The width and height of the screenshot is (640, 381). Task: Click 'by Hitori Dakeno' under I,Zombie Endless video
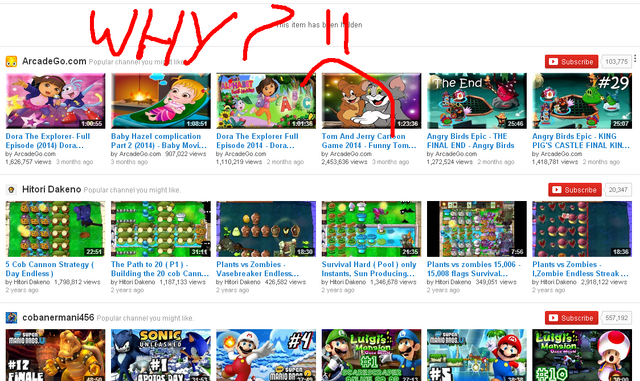[x=554, y=282]
